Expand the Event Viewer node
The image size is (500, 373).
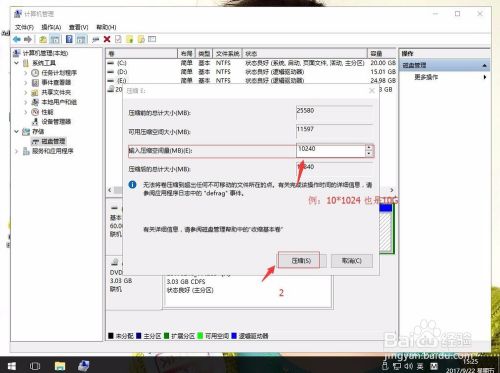pos(26,82)
